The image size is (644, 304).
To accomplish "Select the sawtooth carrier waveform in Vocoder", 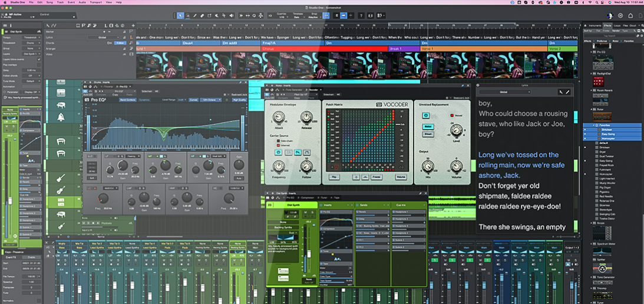I will click(x=298, y=153).
